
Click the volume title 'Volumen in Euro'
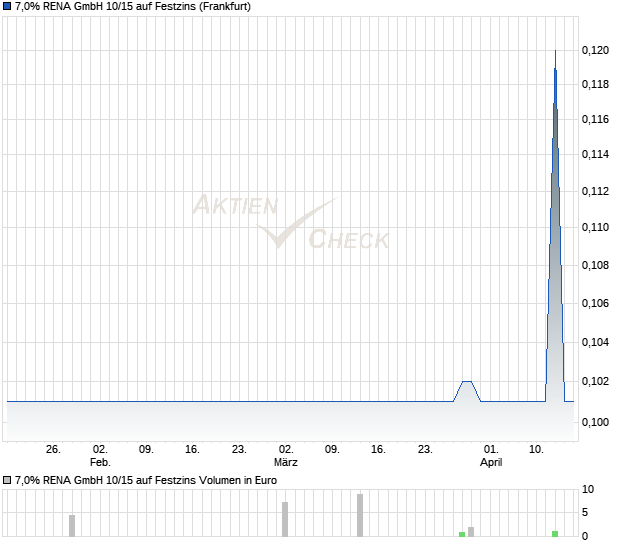pyautogui.click(x=238, y=480)
